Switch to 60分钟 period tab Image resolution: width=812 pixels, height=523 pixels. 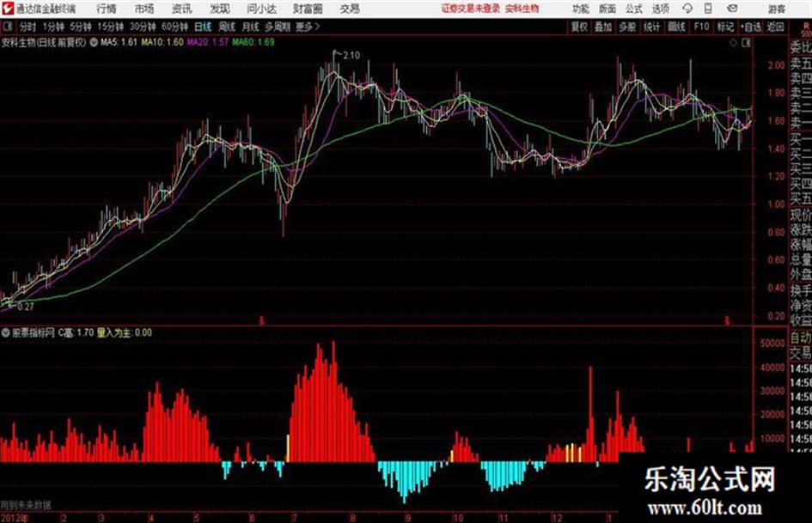pyautogui.click(x=174, y=27)
